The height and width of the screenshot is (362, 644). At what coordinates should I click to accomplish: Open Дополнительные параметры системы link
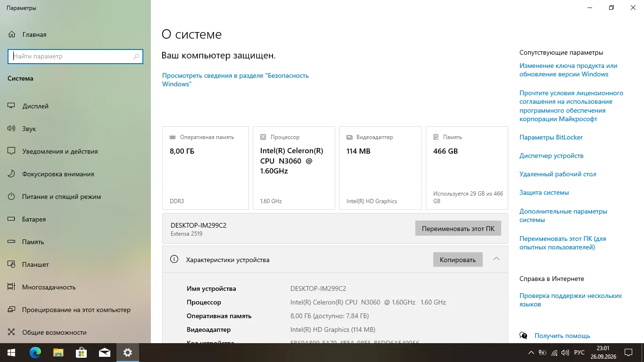[563, 215]
